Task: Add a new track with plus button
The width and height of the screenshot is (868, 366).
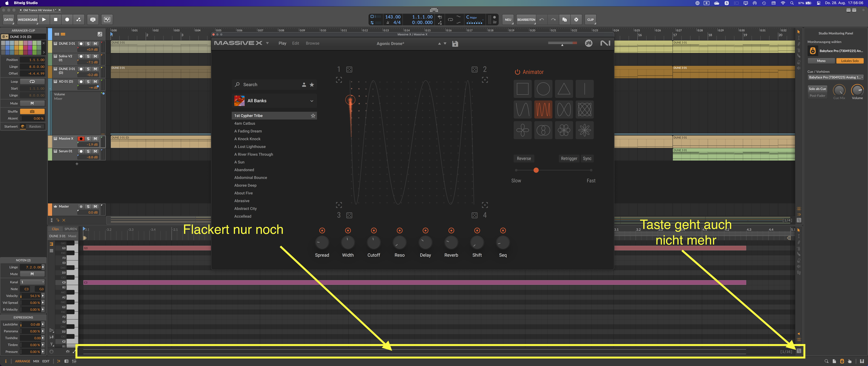Action: click(x=77, y=164)
